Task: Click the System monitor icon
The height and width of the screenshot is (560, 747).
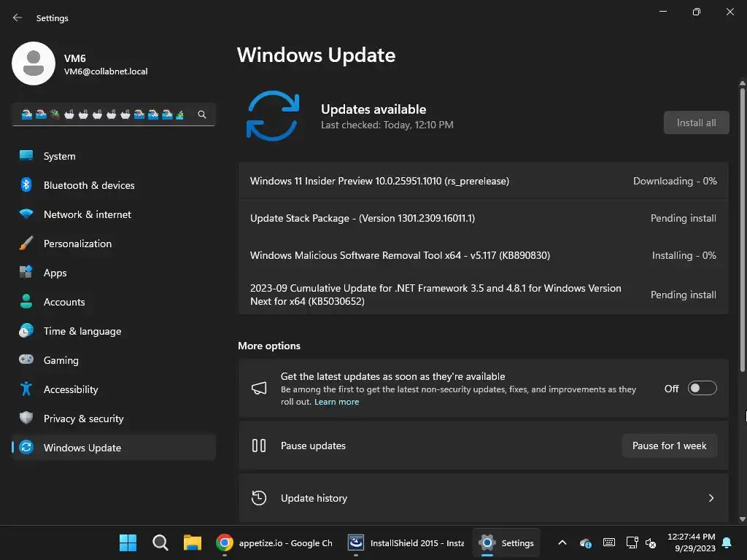Action: [x=26, y=156]
